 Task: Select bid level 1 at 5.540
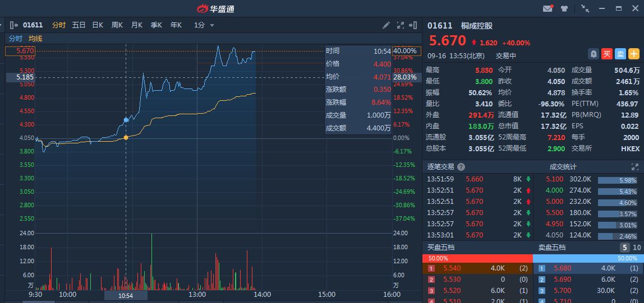click(x=477, y=268)
